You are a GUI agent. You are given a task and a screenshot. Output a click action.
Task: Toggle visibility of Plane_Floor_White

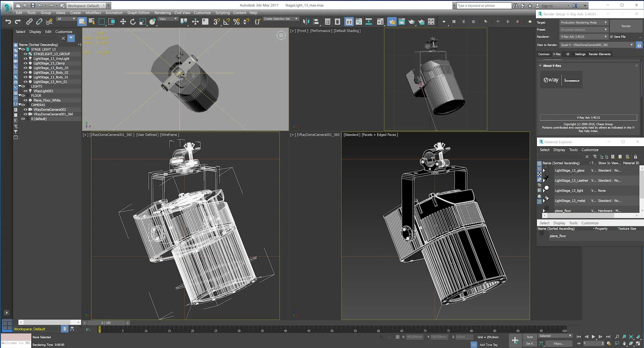click(x=25, y=100)
